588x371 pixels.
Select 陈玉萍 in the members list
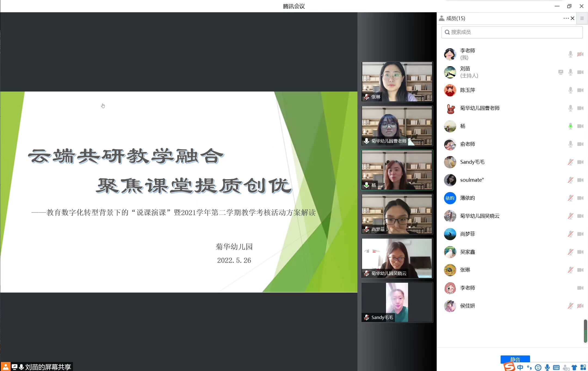[x=467, y=90]
